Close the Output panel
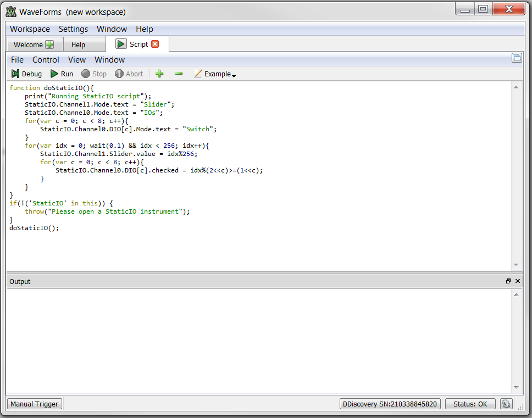The width and height of the screenshot is (532, 418). [x=518, y=281]
